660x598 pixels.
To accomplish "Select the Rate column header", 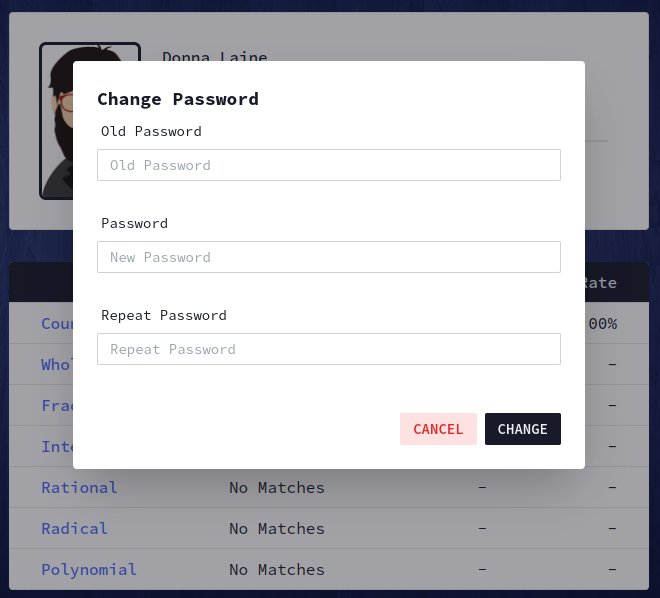I will [601, 282].
